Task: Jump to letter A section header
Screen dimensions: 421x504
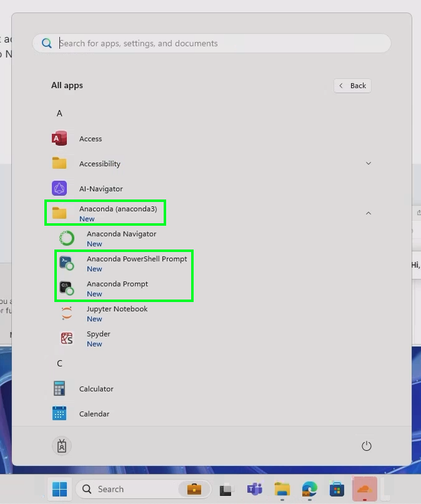Action: coord(59,113)
